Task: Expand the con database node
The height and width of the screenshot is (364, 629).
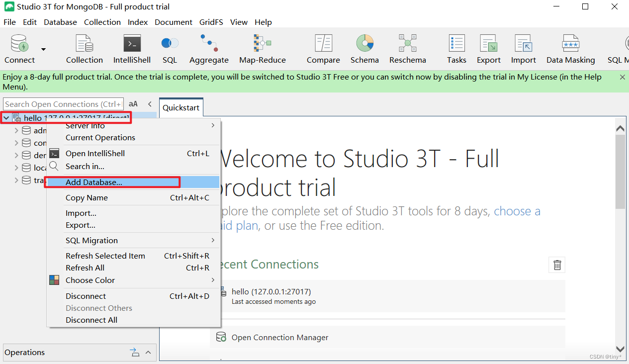Action: click(16, 143)
